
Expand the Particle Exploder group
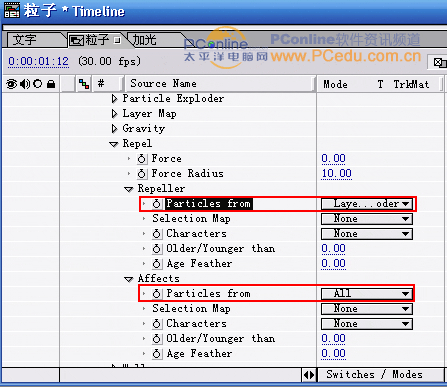(x=114, y=99)
